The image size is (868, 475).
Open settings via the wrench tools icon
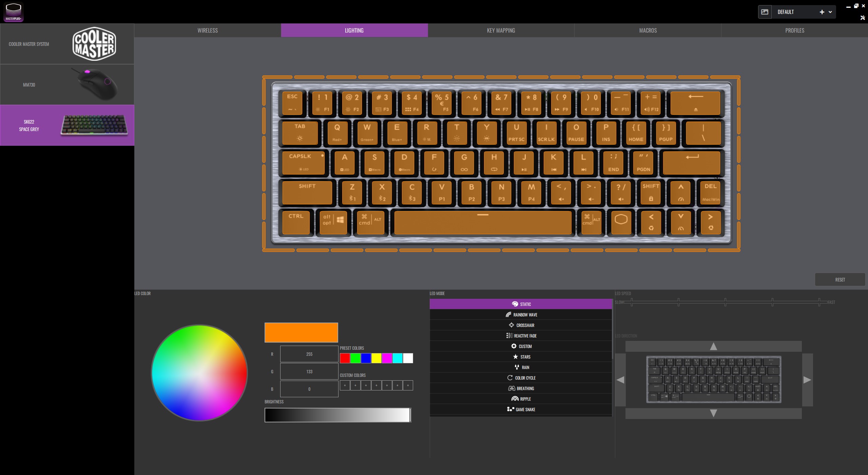[862, 18]
